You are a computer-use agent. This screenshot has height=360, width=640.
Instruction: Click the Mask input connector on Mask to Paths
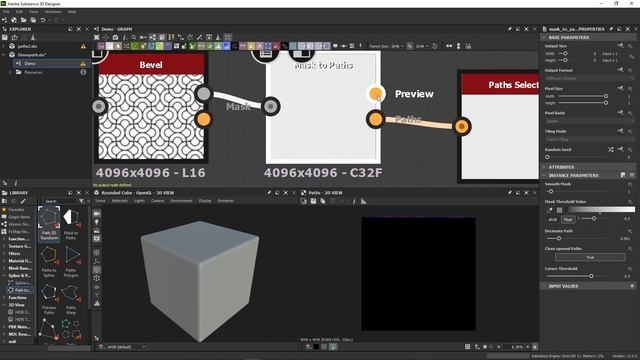click(271, 107)
